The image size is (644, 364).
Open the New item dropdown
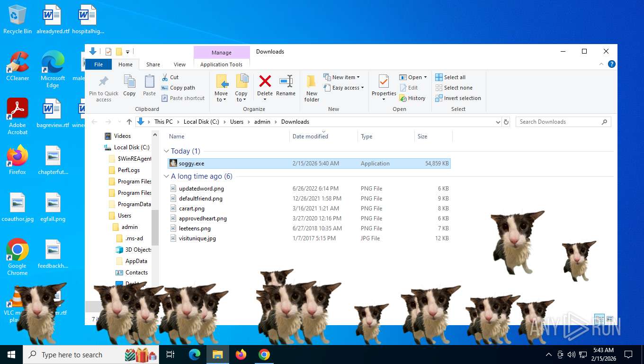click(342, 77)
